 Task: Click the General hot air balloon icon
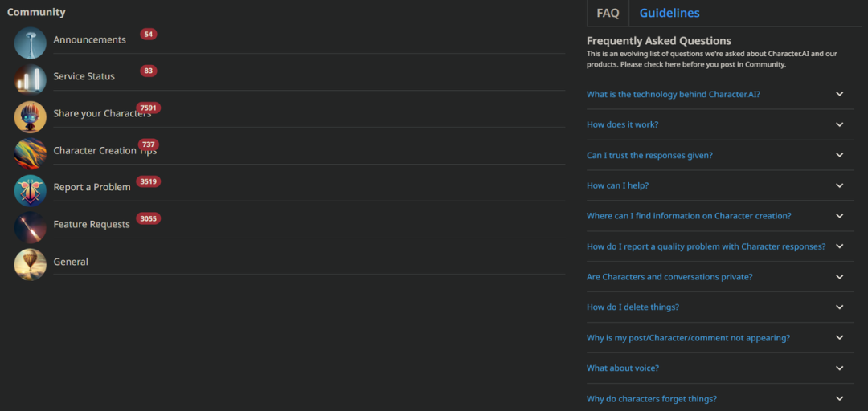tap(31, 264)
